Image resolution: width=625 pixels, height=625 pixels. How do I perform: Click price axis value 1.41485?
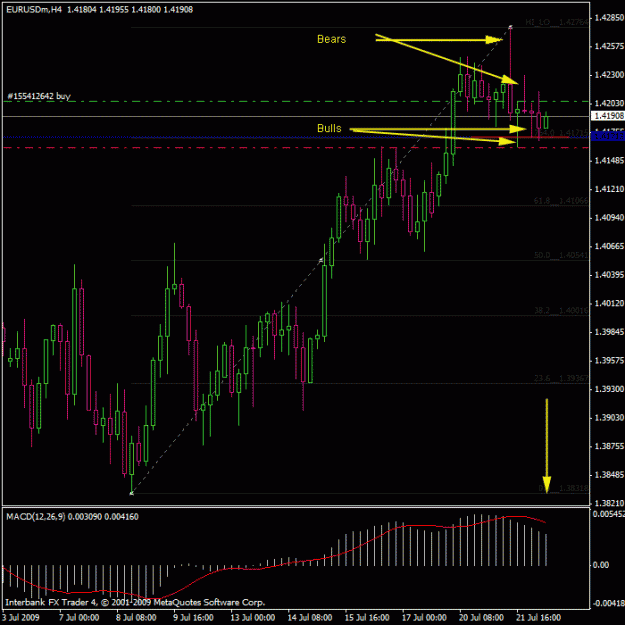[609, 161]
